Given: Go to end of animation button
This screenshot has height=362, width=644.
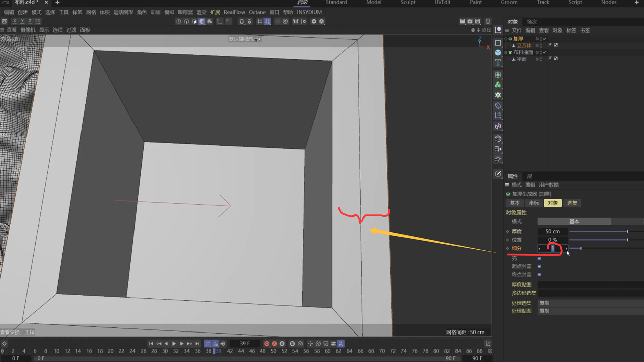Looking at the screenshot, I should click(x=197, y=344).
